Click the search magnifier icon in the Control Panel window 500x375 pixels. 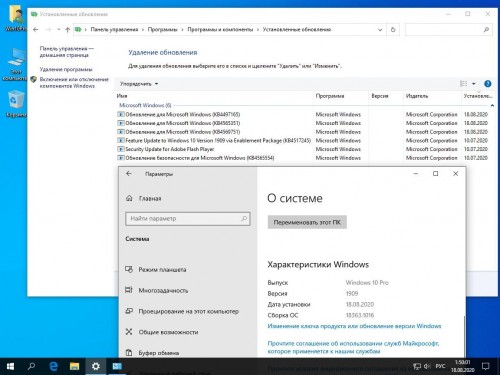pyautogui.click(x=486, y=30)
